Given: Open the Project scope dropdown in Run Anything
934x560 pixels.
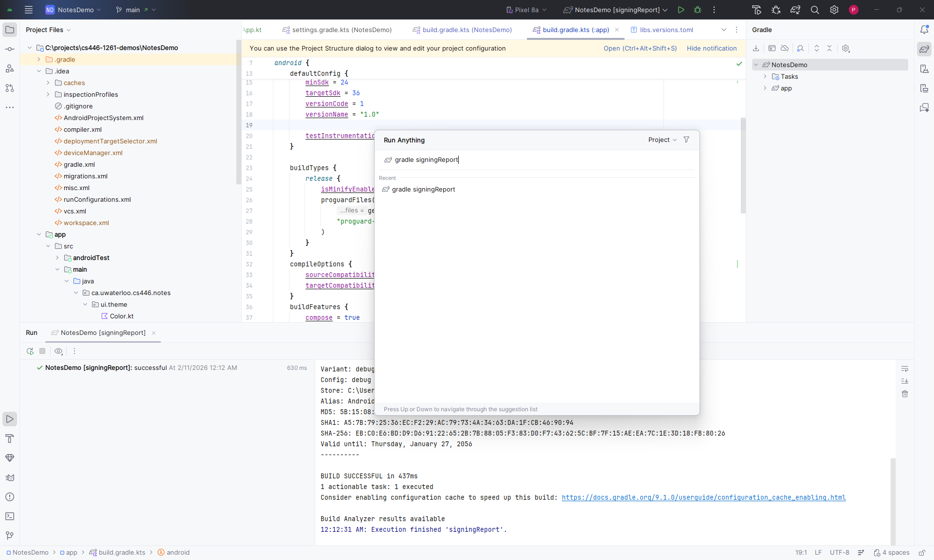Looking at the screenshot, I should pyautogui.click(x=662, y=140).
